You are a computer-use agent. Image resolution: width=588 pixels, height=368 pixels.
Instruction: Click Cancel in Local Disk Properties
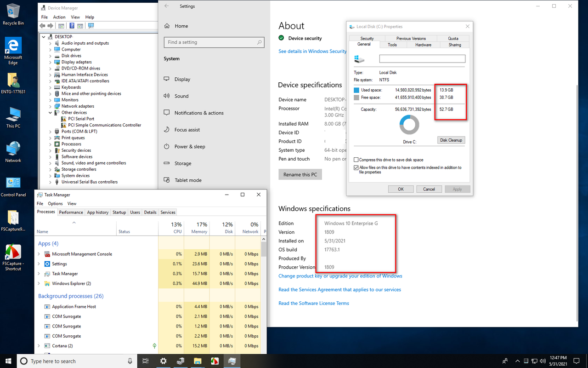pos(429,189)
